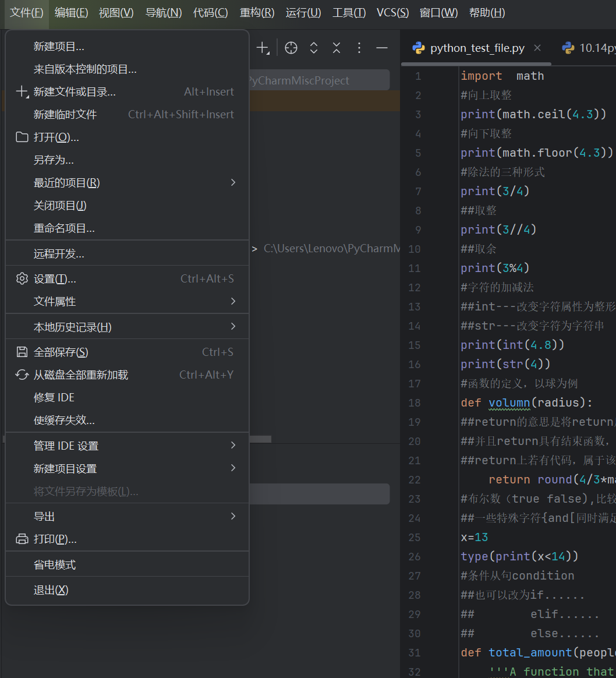
Task: Click the print(math.ceil(4.3)) code line
Action: [533, 115]
